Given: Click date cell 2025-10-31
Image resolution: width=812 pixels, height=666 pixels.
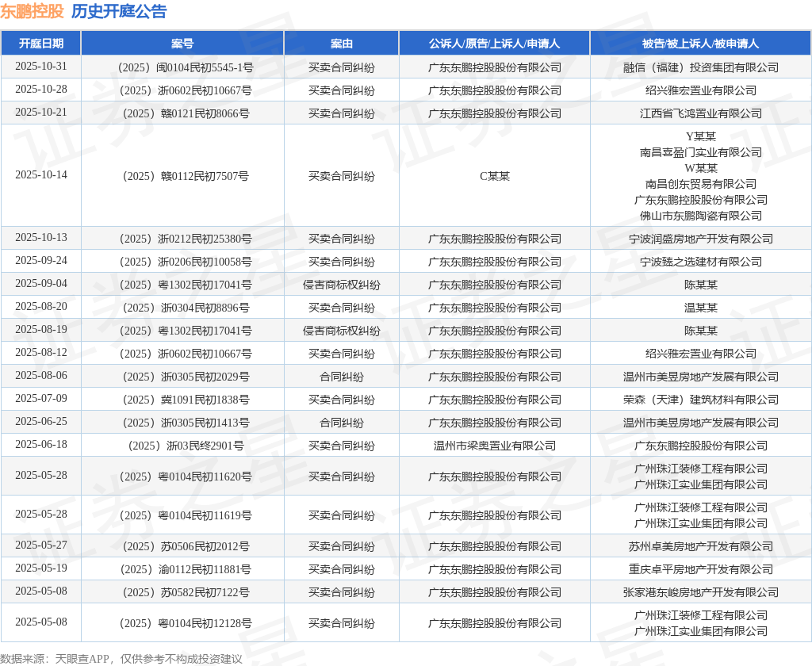Looking at the screenshot, I should pyautogui.click(x=41, y=67).
